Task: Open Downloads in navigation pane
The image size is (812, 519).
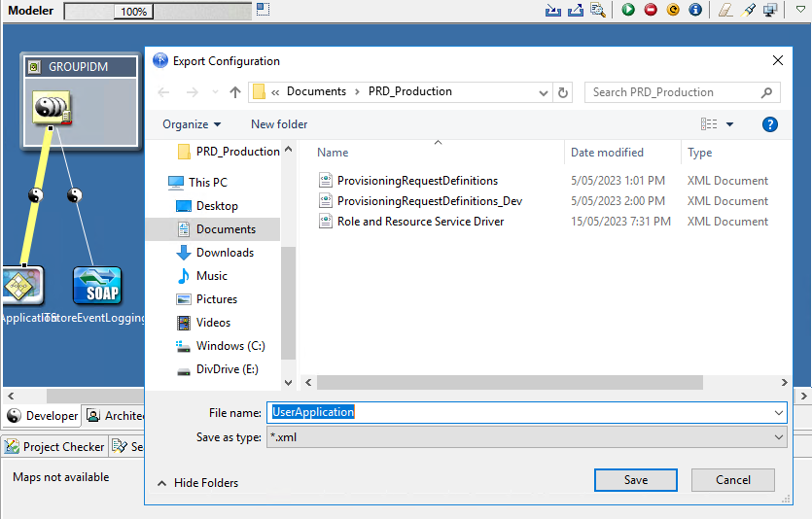Action: pos(216,253)
